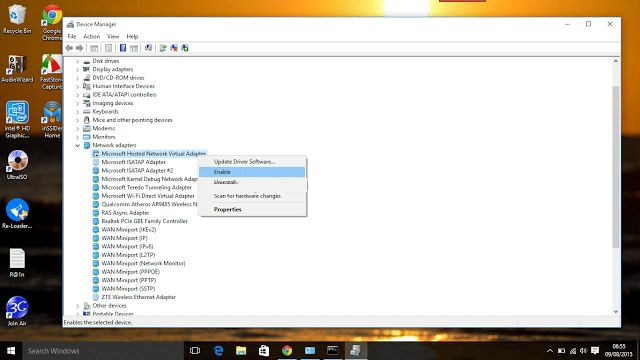
Task: Launch Microsoft Edge from the taskbar
Action: tap(218, 351)
